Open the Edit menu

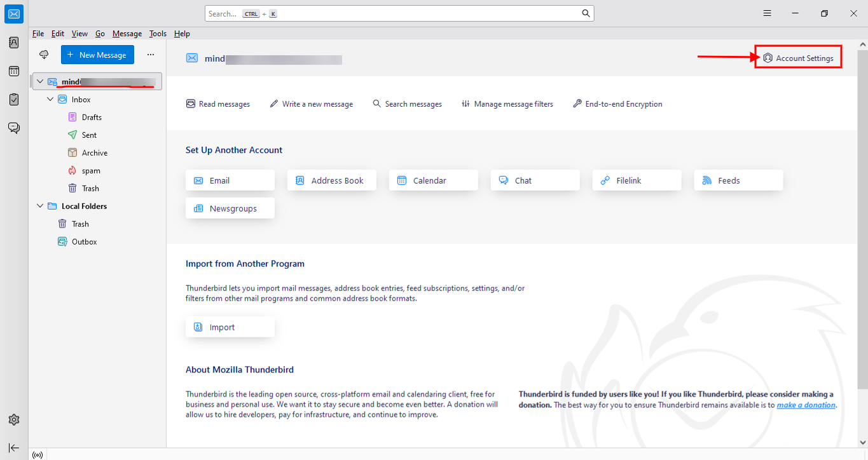(x=58, y=34)
